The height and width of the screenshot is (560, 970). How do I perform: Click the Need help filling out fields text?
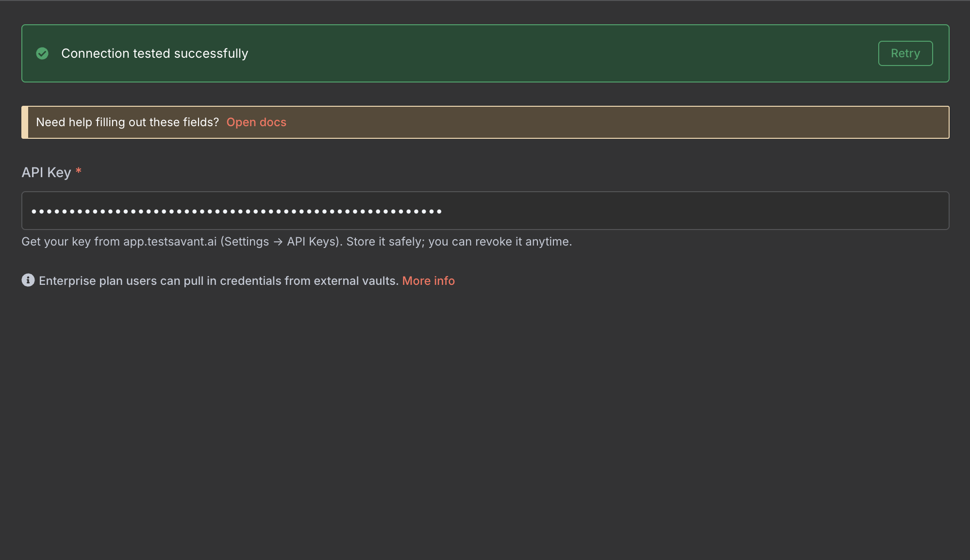pos(127,122)
